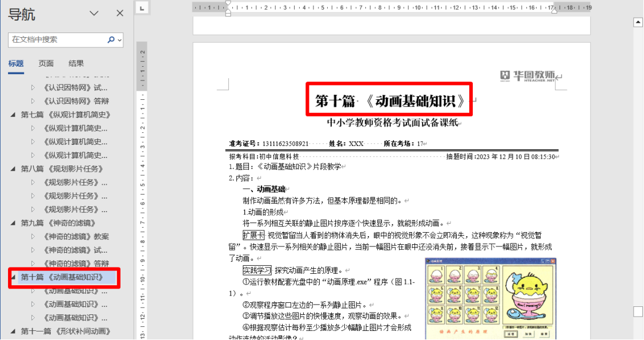
Task: Collapse the 第七篇《纵观计算机简史》 heading
Action: [x=13, y=115]
